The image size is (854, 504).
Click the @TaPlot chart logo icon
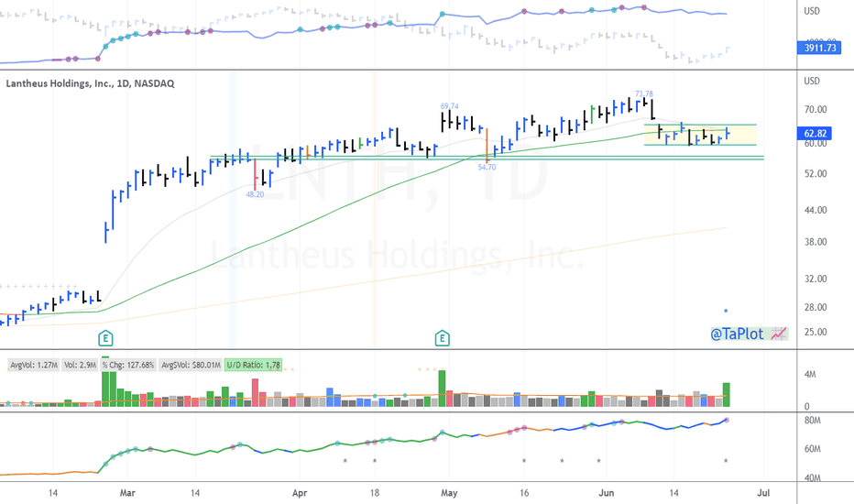[x=779, y=334]
